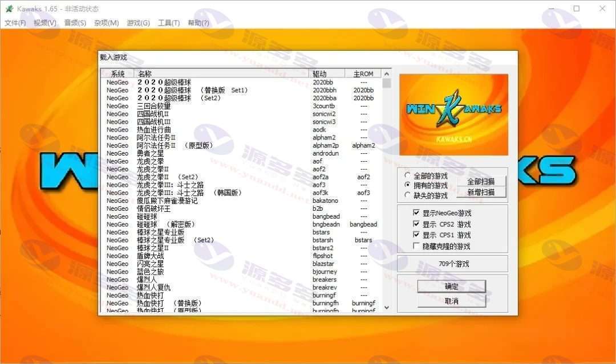Select 阿尔法任务II (原型版) row

click(241, 145)
